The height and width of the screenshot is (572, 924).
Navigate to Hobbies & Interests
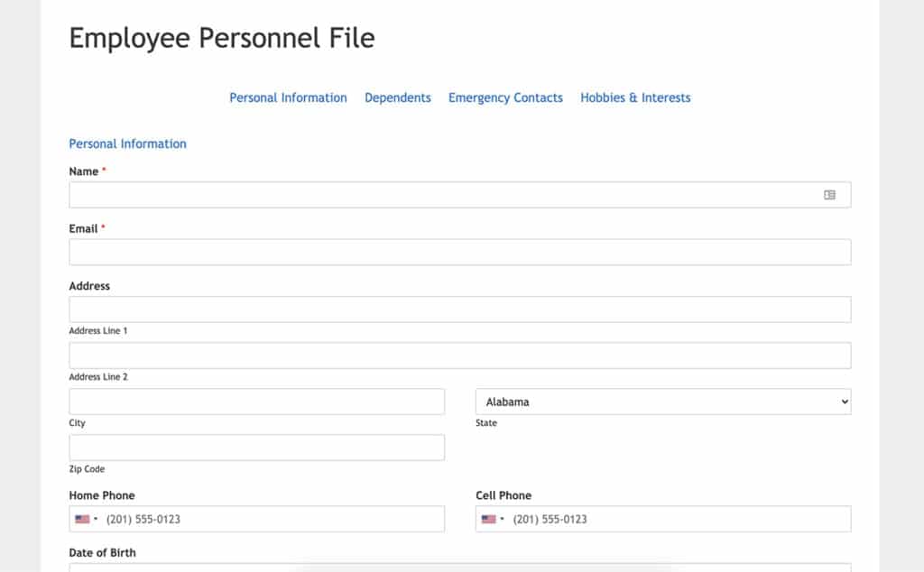pyautogui.click(x=635, y=97)
